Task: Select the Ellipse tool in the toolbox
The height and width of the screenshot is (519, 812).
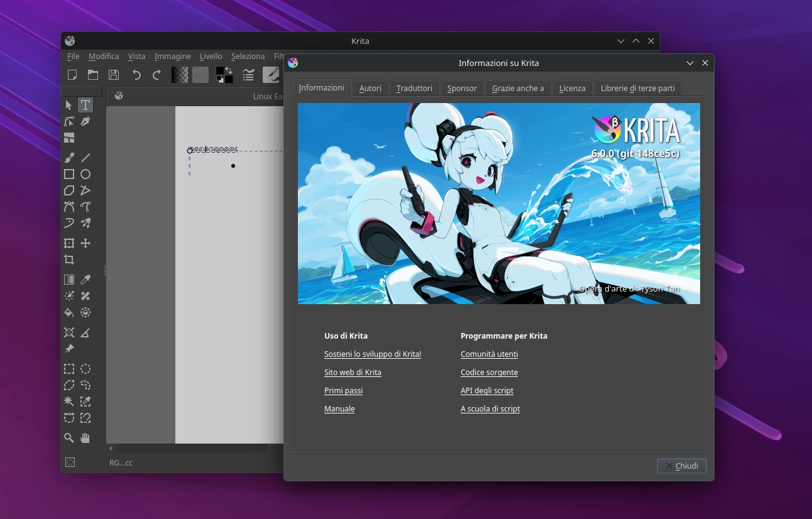Action: tap(85, 174)
